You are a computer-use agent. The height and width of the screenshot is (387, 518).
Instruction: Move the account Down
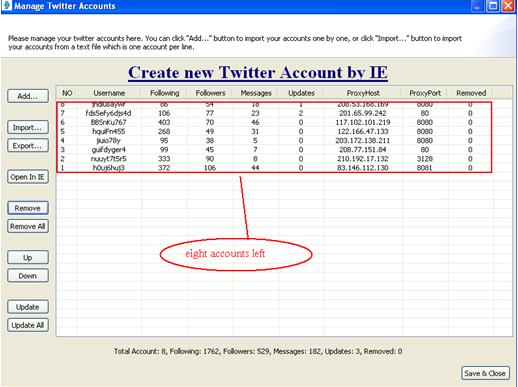pos(28,276)
